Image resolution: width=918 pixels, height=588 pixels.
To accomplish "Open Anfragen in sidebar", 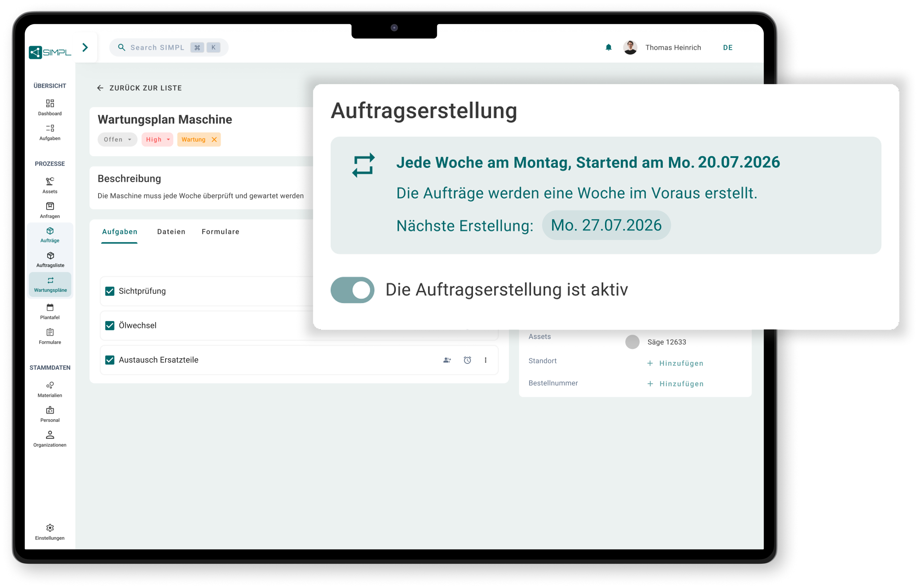I will (50, 210).
